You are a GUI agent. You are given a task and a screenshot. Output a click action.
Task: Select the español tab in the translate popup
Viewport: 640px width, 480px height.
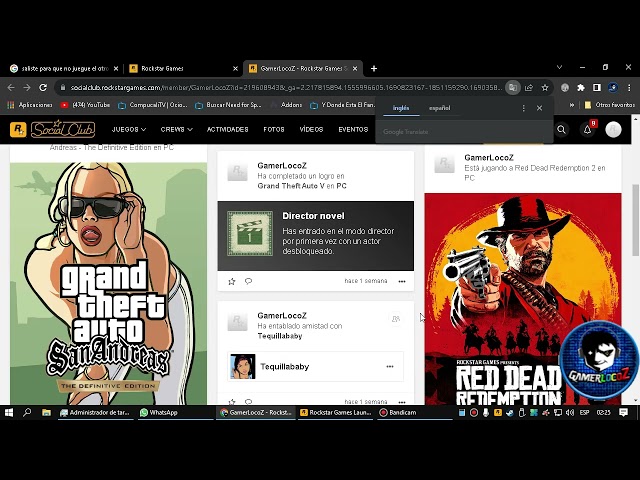point(439,108)
